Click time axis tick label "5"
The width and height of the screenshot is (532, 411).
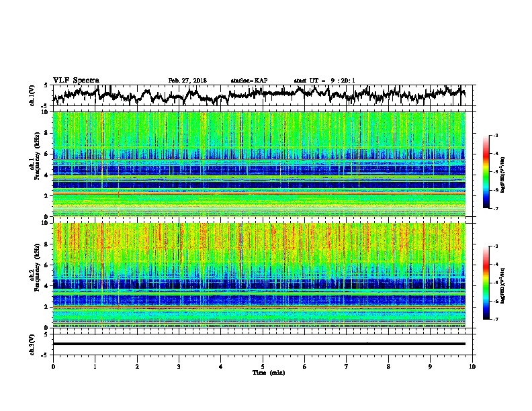click(263, 367)
